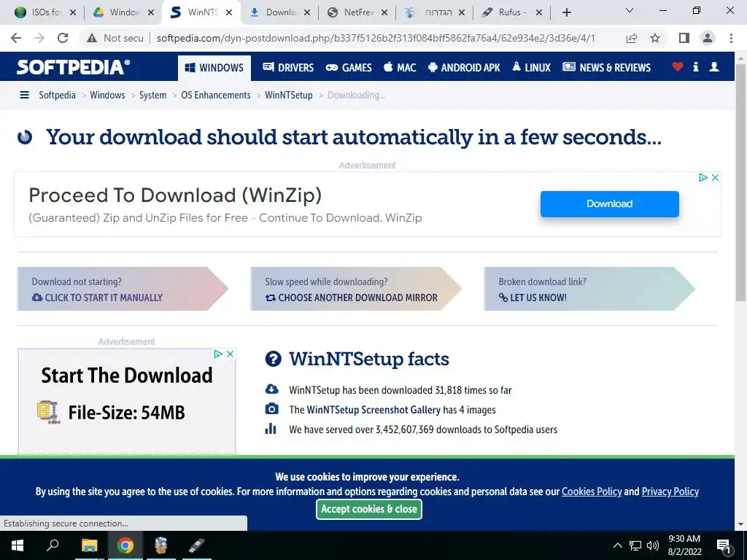747x560 pixels.
Task: Open the Windows Start menu
Action: [x=18, y=545]
